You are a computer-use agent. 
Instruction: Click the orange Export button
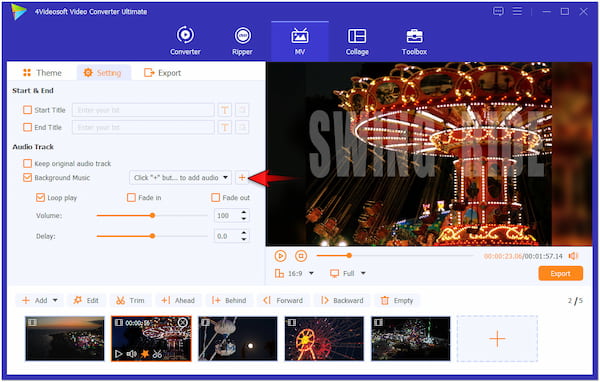click(x=561, y=273)
